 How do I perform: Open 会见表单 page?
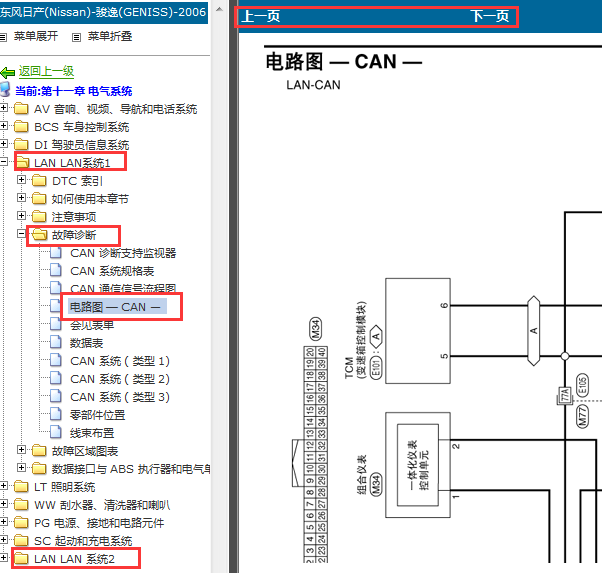click(x=92, y=325)
